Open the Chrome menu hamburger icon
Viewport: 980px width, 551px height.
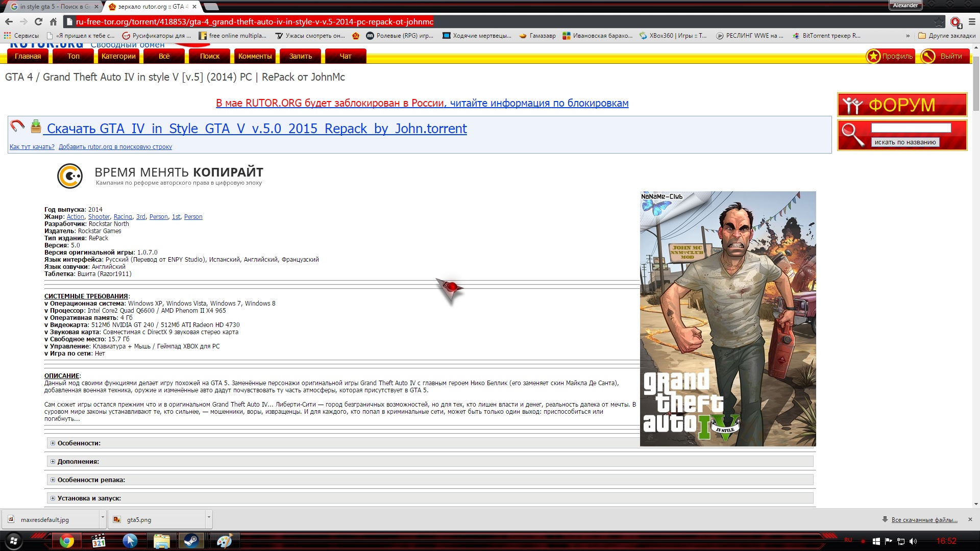point(972,22)
